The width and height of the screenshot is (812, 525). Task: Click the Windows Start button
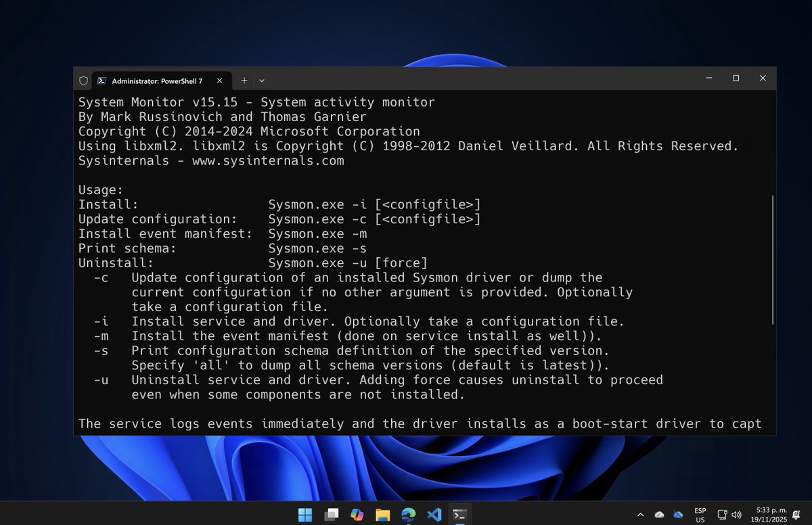304,515
